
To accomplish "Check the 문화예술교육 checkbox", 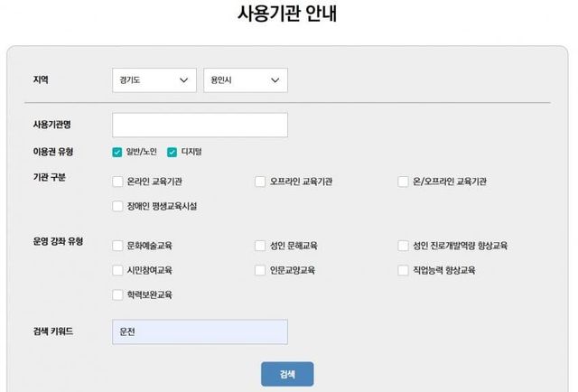I will point(117,246).
